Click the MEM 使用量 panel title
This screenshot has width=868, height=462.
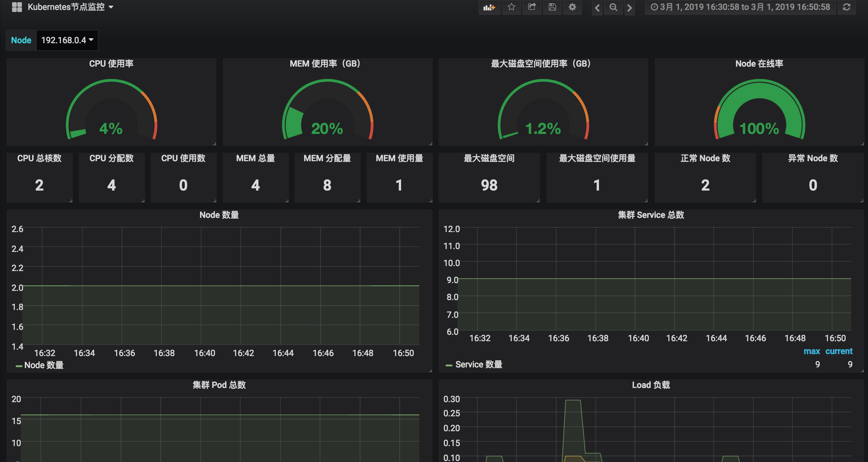(x=399, y=158)
